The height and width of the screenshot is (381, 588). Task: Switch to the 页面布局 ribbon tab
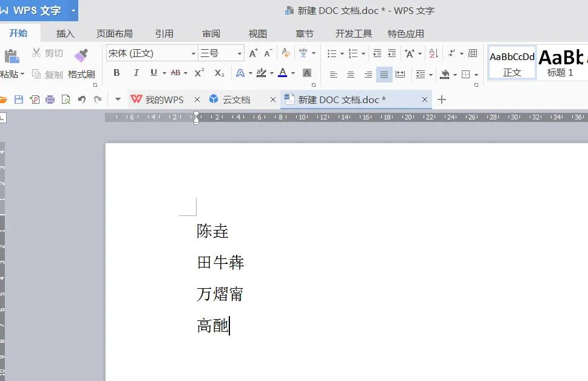[114, 34]
